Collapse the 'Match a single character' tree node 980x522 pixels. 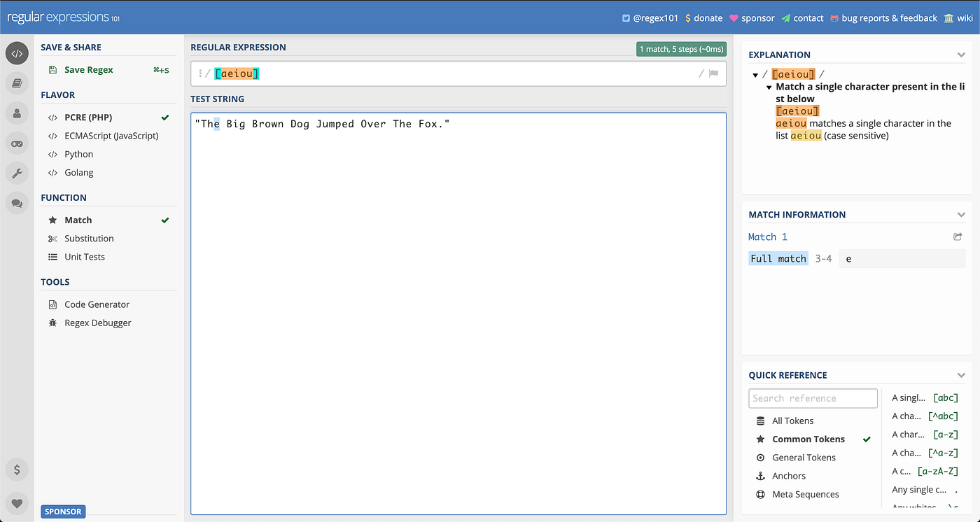(x=769, y=87)
